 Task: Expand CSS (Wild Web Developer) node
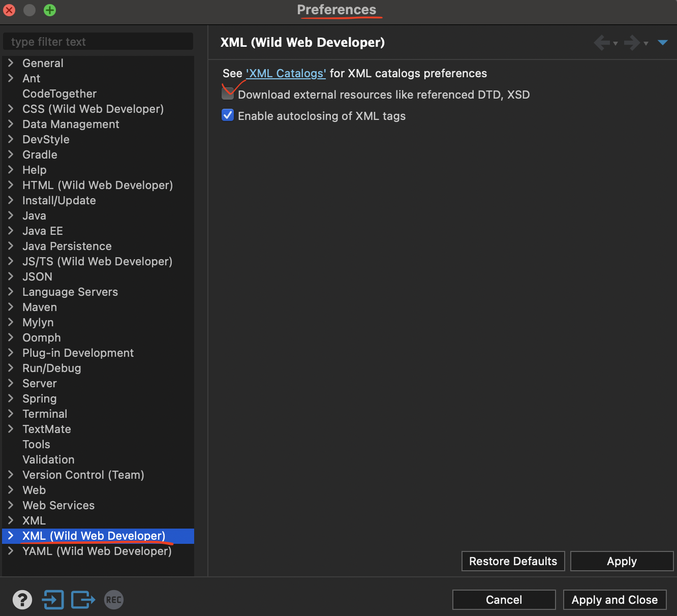11,109
